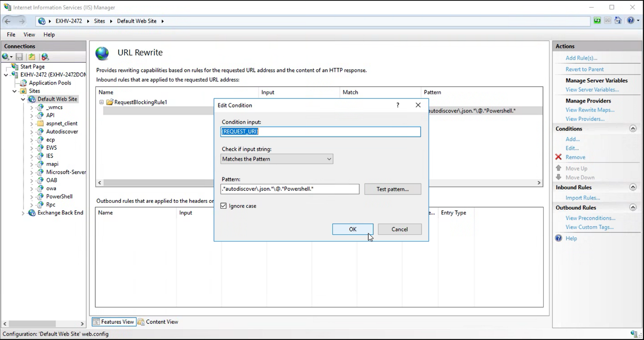Image resolution: width=644 pixels, height=340 pixels.
Task: Expand the PowerShell tree node
Action: [31, 196]
